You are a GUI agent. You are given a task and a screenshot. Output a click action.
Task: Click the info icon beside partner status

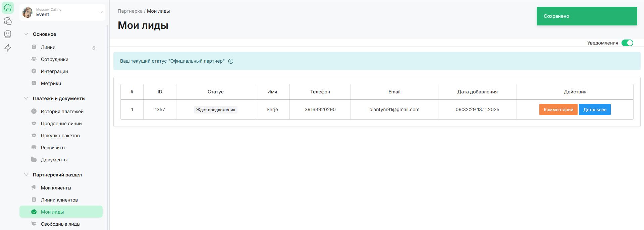pos(231,61)
